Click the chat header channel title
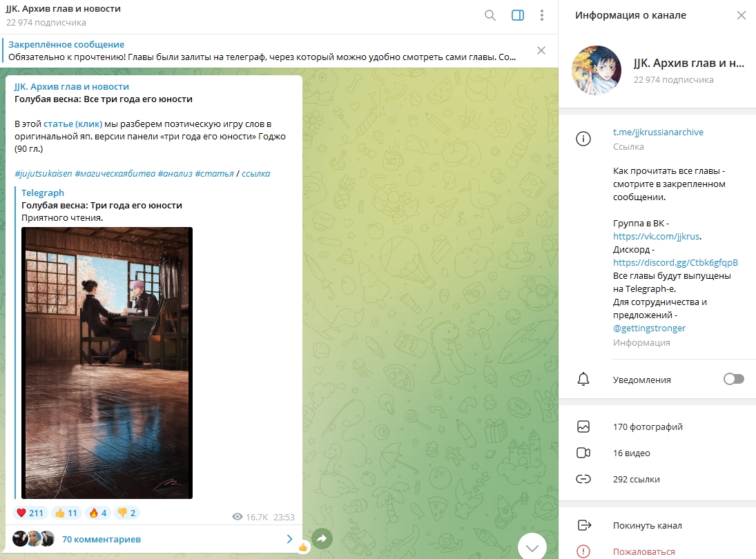 click(63, 9)
